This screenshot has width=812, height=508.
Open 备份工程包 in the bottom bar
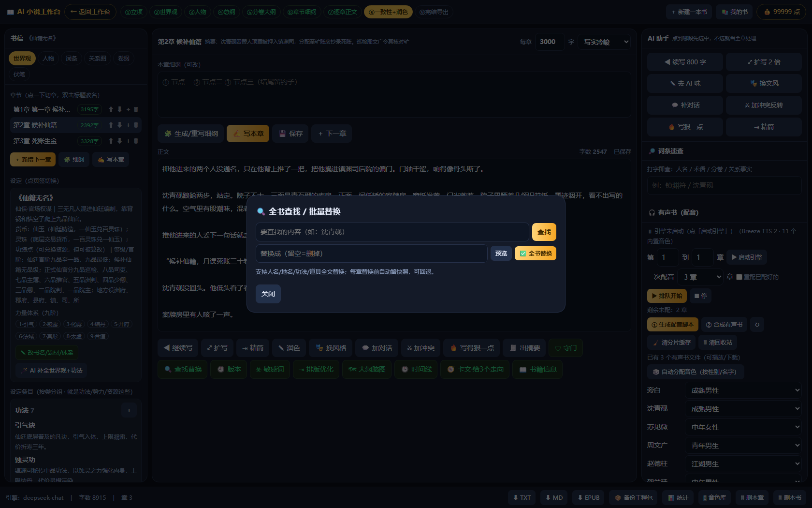point(634,497)
